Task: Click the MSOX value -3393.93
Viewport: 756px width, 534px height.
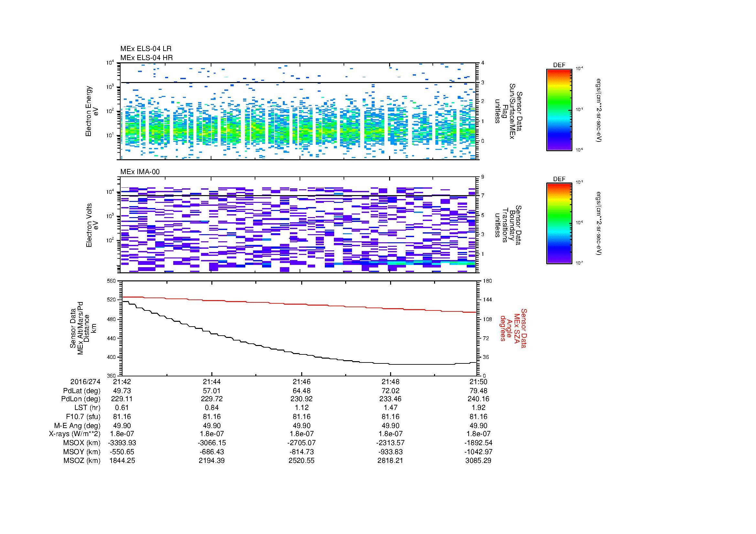Action: [122, 443]
